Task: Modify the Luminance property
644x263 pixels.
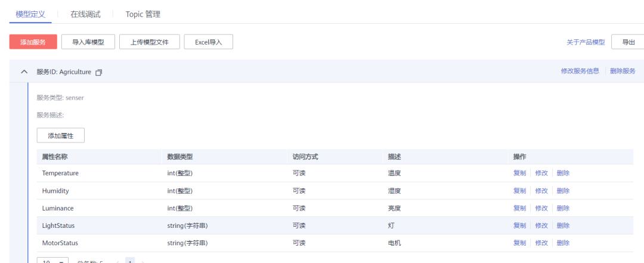Action: [541, 208]
